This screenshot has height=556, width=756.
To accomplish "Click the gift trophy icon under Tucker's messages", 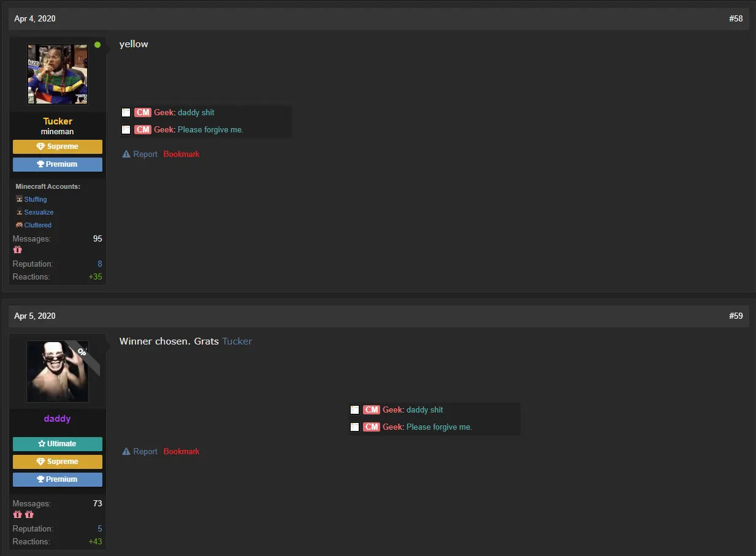I will [18, 250].
